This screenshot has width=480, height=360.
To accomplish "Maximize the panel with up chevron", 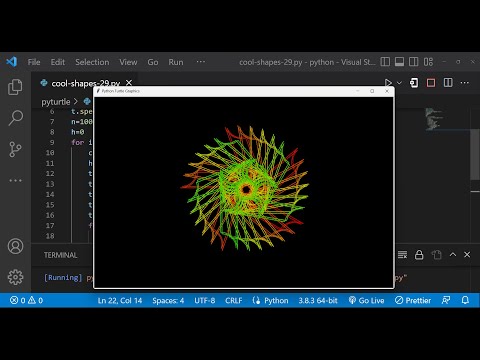I will [x=453, y=254].
